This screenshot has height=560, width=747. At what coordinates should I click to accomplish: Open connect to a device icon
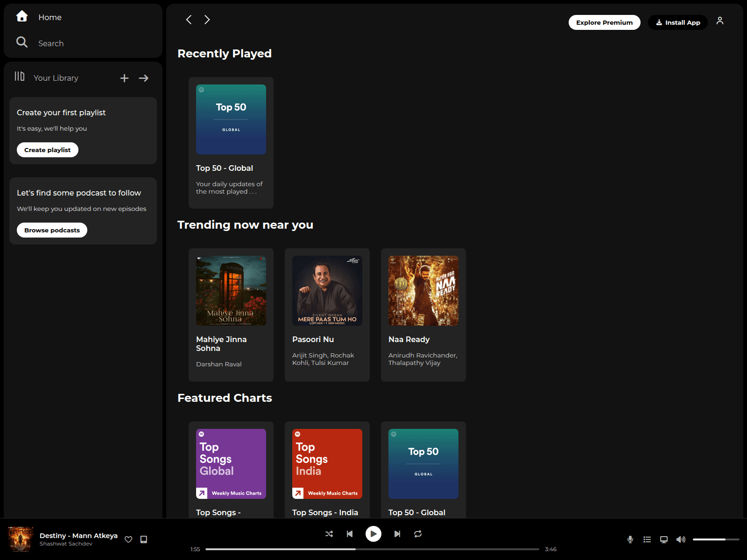tap(664, 539)
